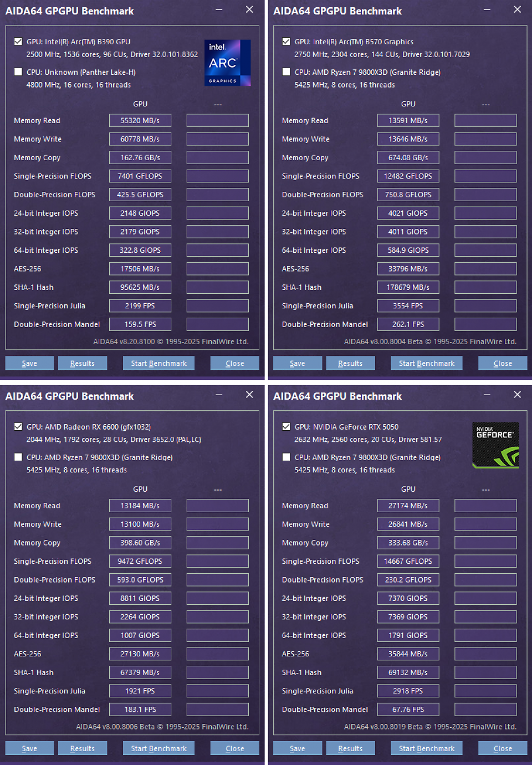
Task: Select the 27130 MB/s AES-256 value
Action: [140, 654]
